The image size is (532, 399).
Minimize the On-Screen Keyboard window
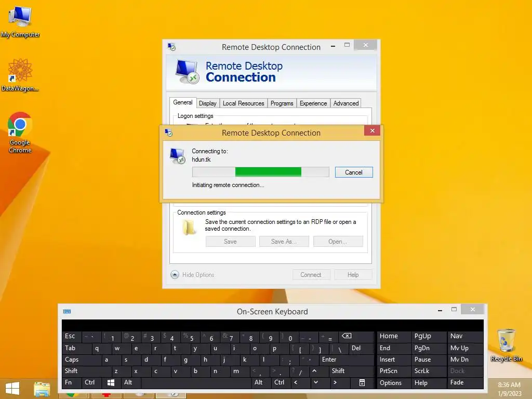click(x=440, y=310)
